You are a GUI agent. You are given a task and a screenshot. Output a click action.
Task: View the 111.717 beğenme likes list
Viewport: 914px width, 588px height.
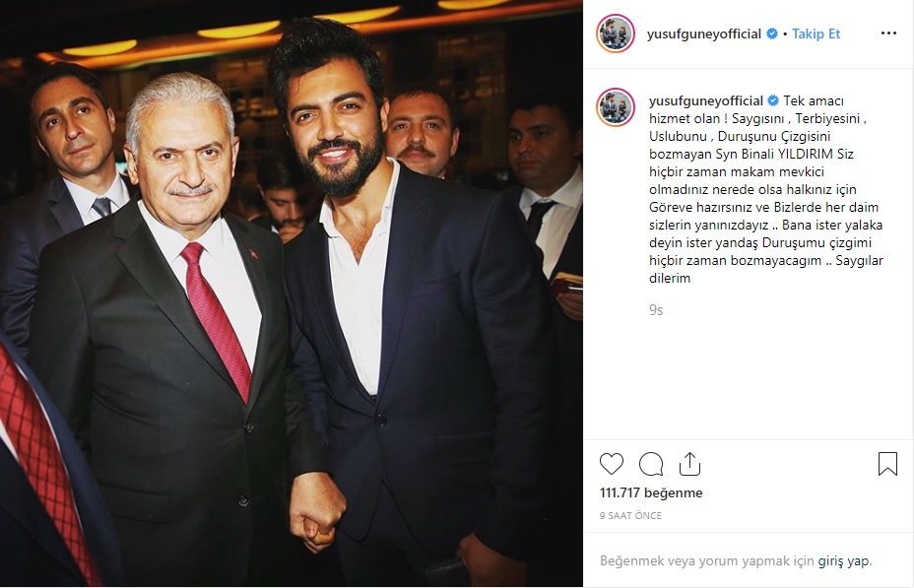651,493
